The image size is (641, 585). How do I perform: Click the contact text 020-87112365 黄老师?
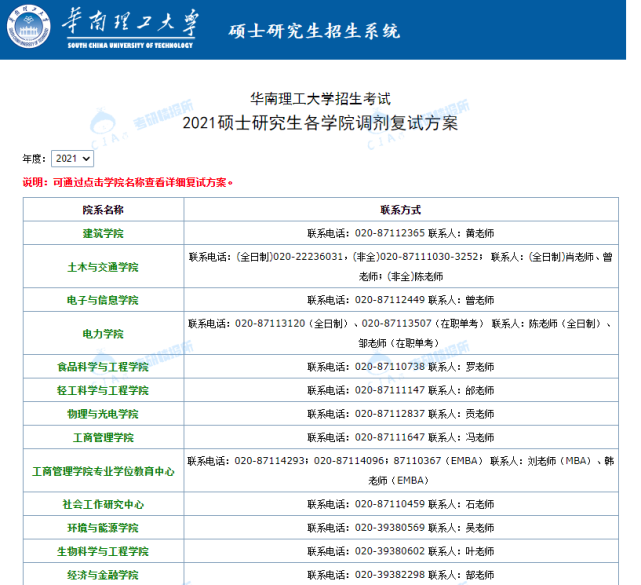pos(401,233)
